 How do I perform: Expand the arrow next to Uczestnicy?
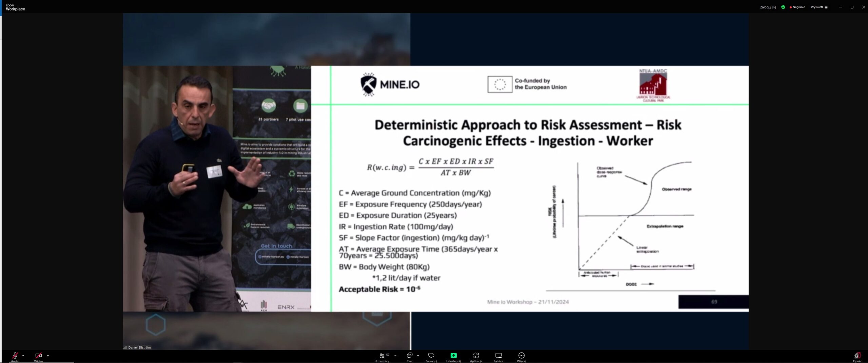pos(395,356)
